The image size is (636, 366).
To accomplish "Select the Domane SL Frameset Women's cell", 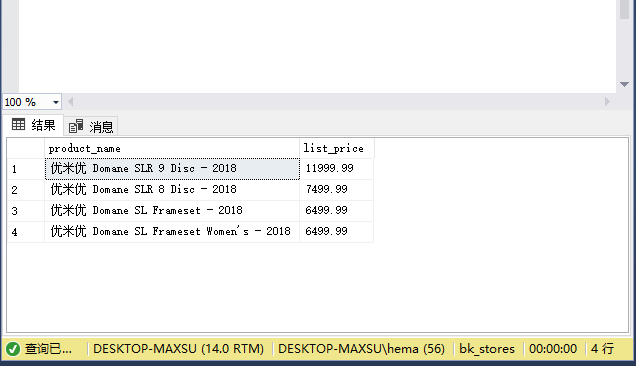I will point(172,232).
